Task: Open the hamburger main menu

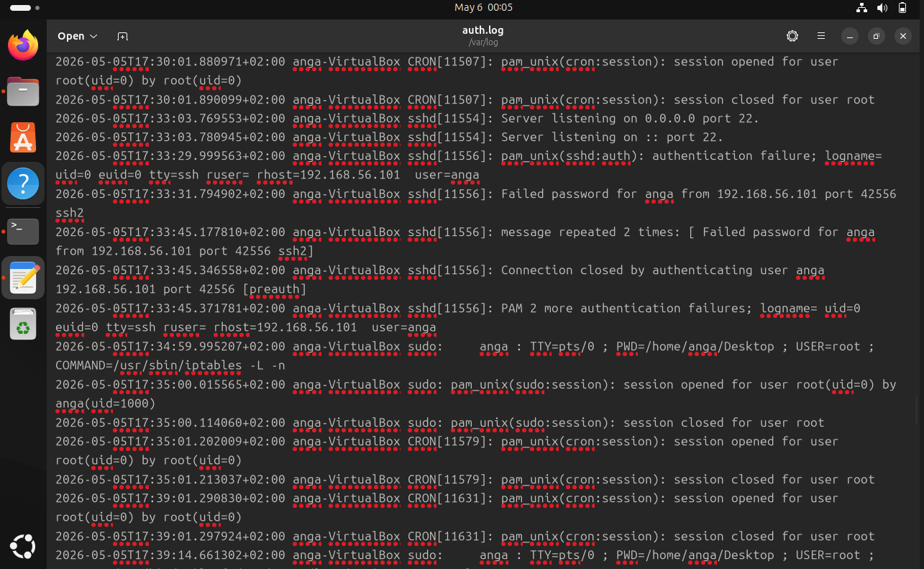Action: [x=820, y=36]
